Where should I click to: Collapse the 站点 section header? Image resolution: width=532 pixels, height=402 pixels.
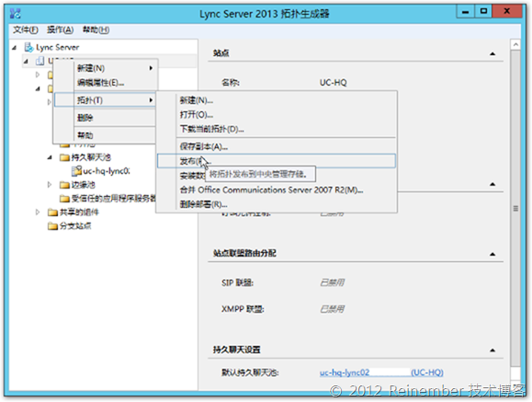click(492, 53)
